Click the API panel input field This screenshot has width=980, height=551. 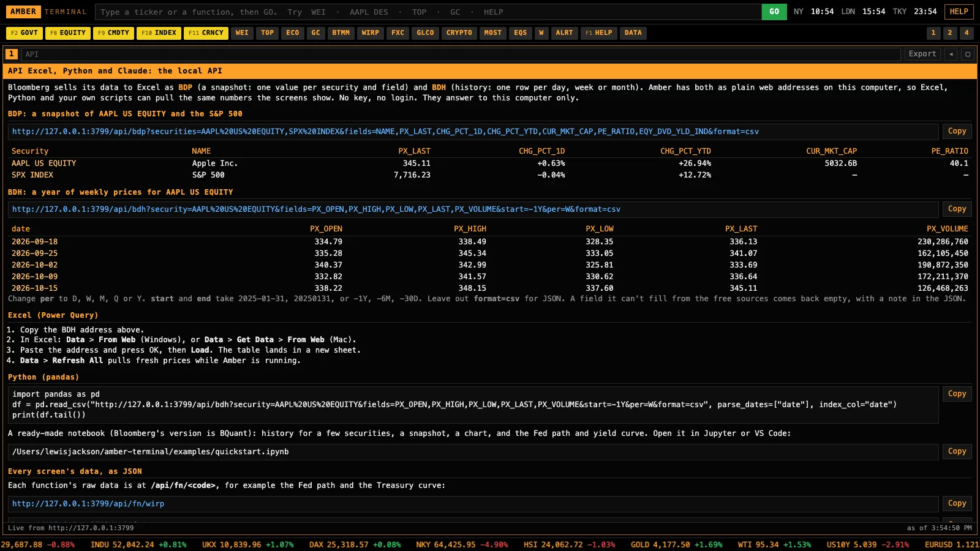[461, 54]
